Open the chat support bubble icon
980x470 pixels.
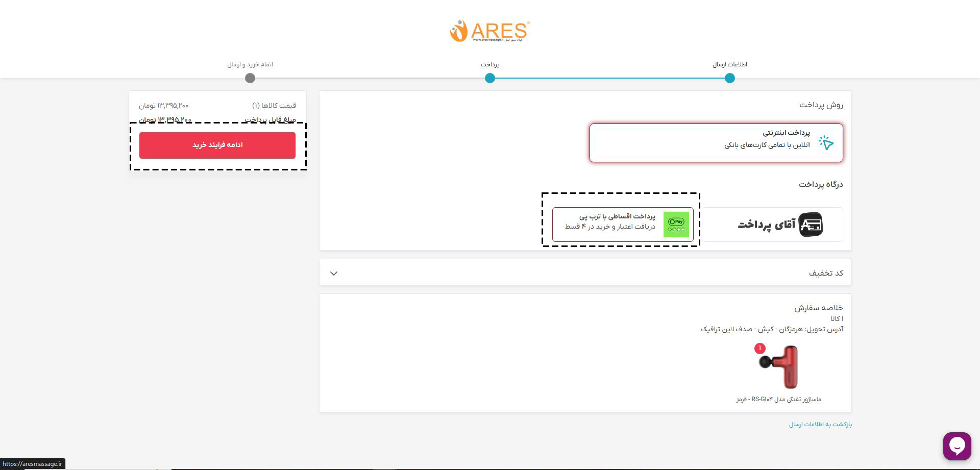(x=957, y=446)
